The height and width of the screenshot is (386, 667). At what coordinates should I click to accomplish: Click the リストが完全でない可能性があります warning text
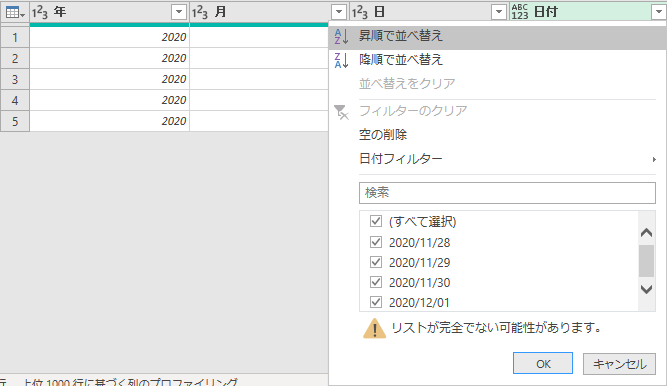[496, 328]
